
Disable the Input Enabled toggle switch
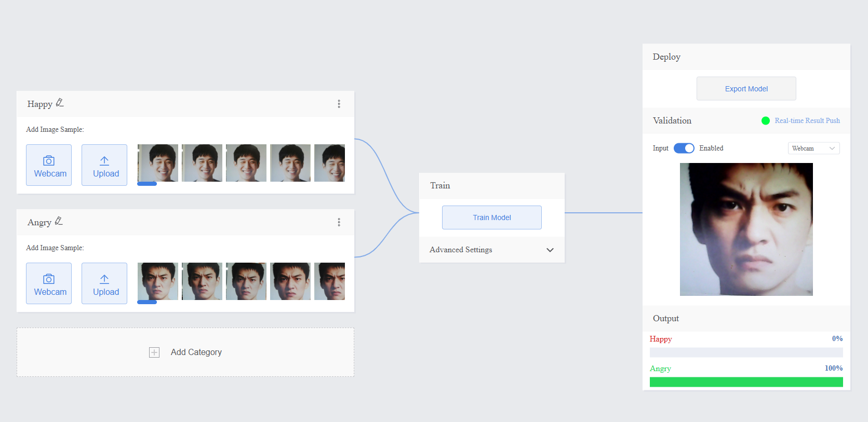[x=684, y=148]
